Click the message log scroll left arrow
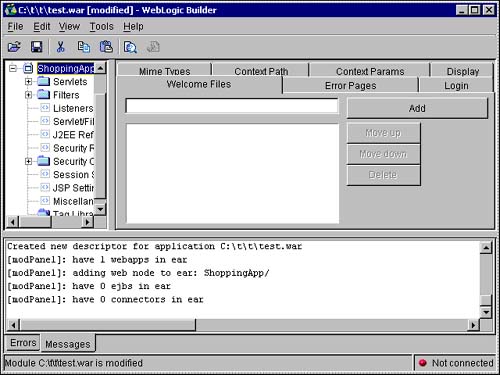The height and width of the screenshot is (375, 500). pyautogui.click(x=13, y=325)
